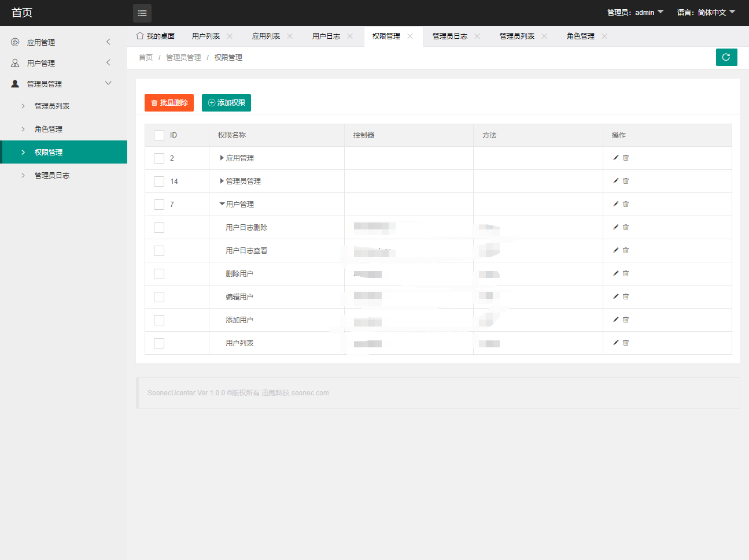
Task: Click 首页 in the breadcrumb
Action: (x=146, y=57)
